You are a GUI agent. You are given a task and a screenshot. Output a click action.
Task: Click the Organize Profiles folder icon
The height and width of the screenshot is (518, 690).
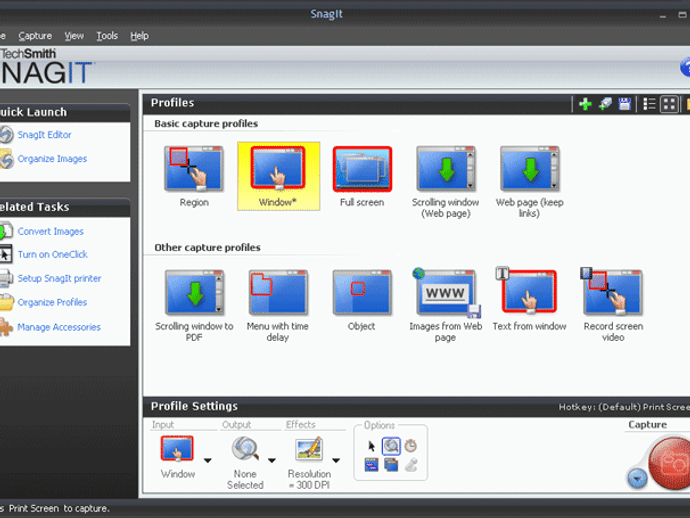[7, 302]
